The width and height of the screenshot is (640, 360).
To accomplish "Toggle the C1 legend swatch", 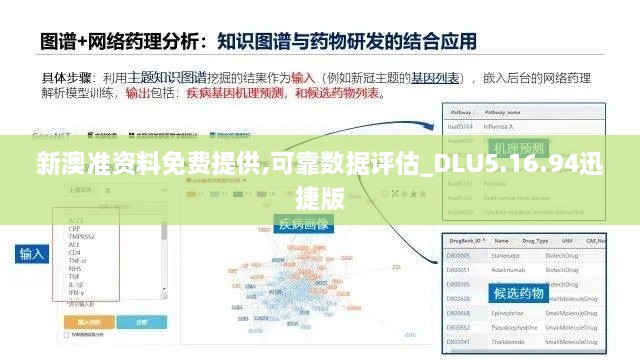I will pos(191,194).
